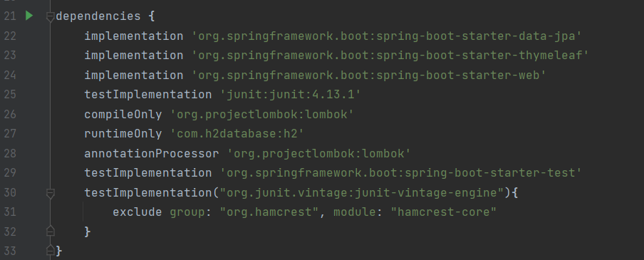Image resolution: width=644 pixels, height=260 pixels.
Task: Click line number 25 in the gutter
Action: (x=10, y=95)
